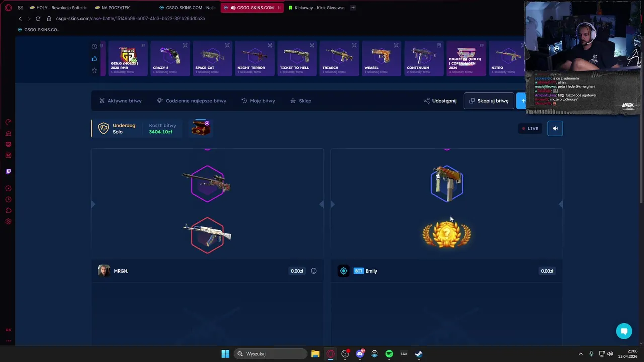Click the Koszt bitwy 3404.10zł value
Image resolution: width=644 pixels, height=362 pixels.
pos(160,132)
